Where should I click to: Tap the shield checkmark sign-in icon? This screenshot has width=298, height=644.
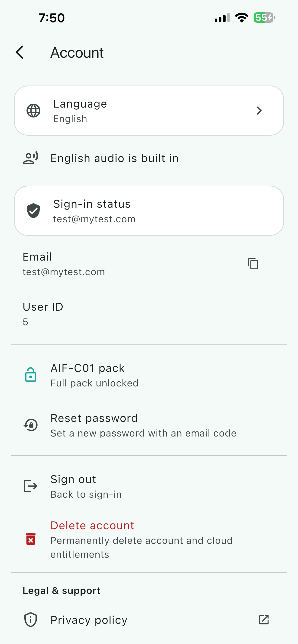(x=33, y=210)
